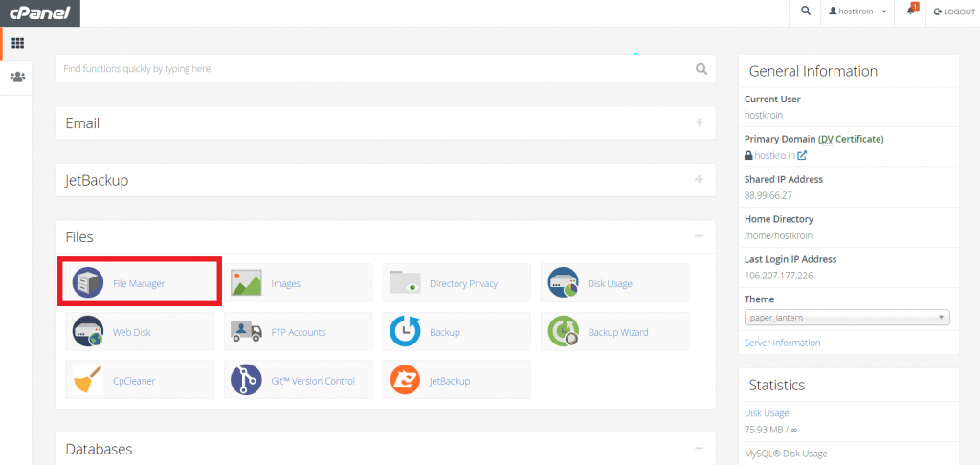Open the Backup Wizard icon

(563, 331)
